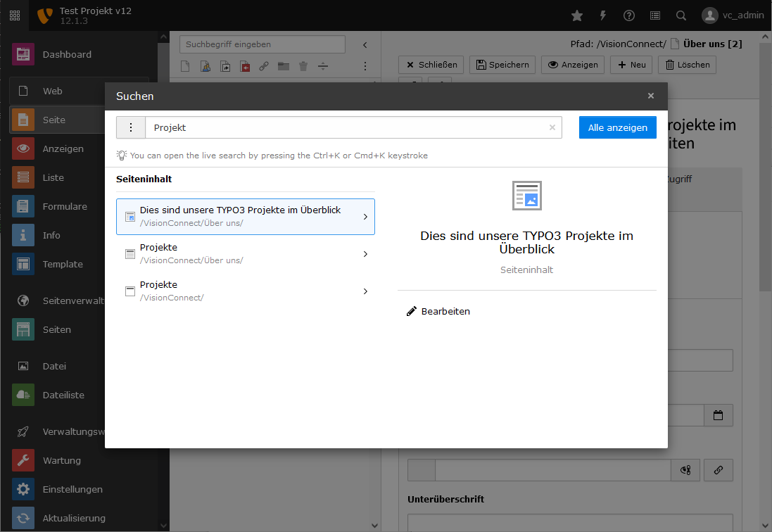The image size is (772, 532).
Task: Open the application grid menu icon
Action: coord(15,15)
